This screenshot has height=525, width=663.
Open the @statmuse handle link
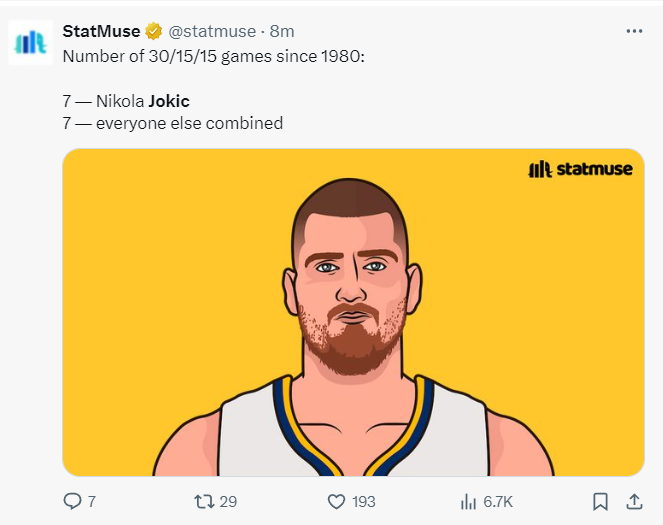click(x=211, y=31)
